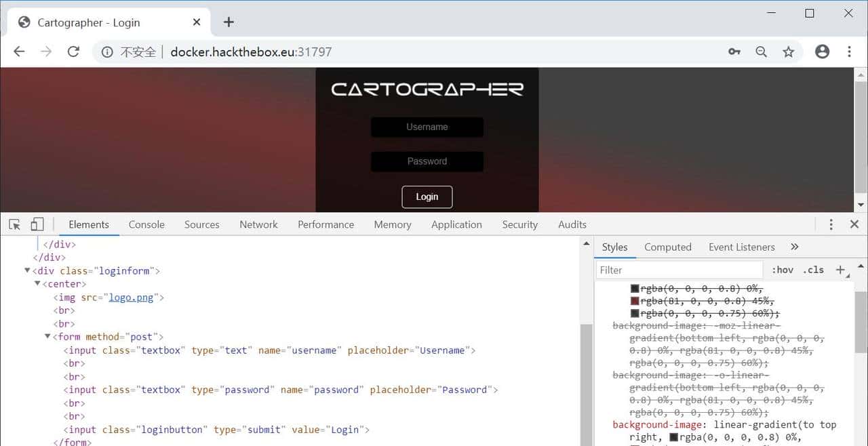Toggle the :hov element state pane

click(783, 270)
